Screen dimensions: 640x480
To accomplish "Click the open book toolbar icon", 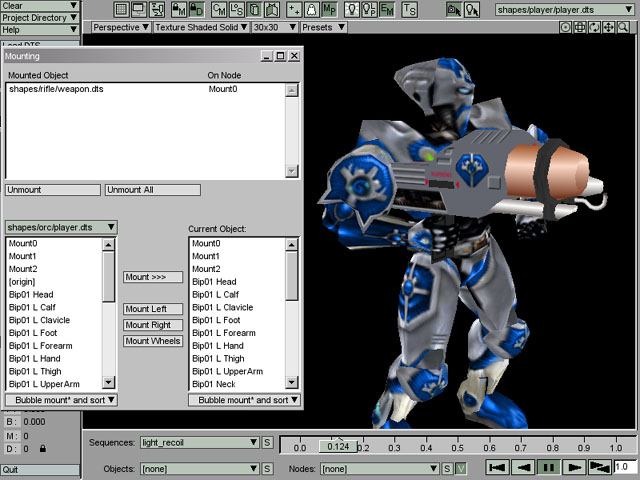I will 272,10.
